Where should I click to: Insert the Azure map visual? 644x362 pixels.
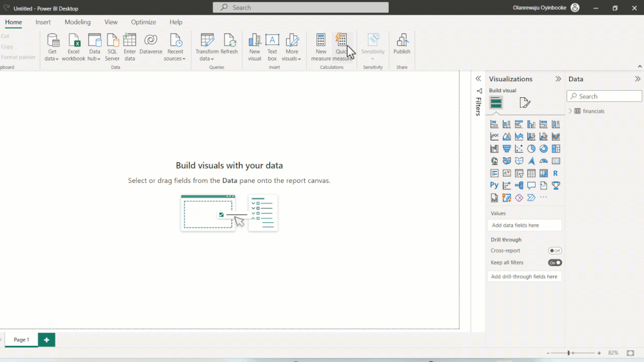pyautogui.click(x=507, y=198)
